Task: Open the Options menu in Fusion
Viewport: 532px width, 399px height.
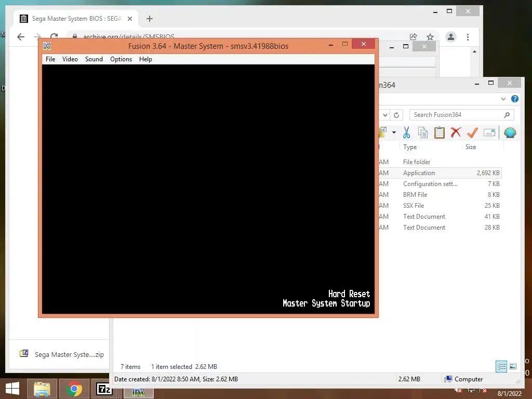Action: point(121,59)
